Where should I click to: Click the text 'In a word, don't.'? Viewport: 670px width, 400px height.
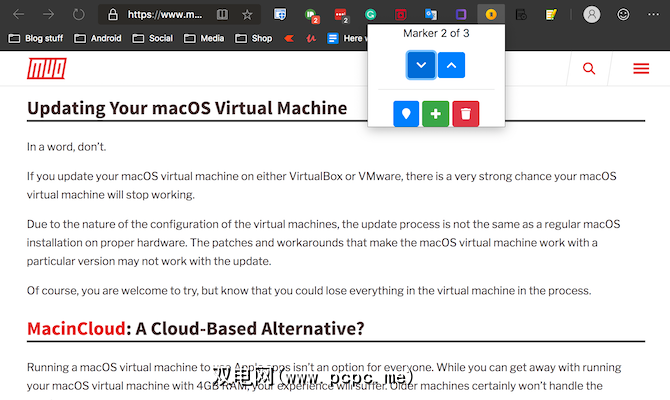click(66, 147)
